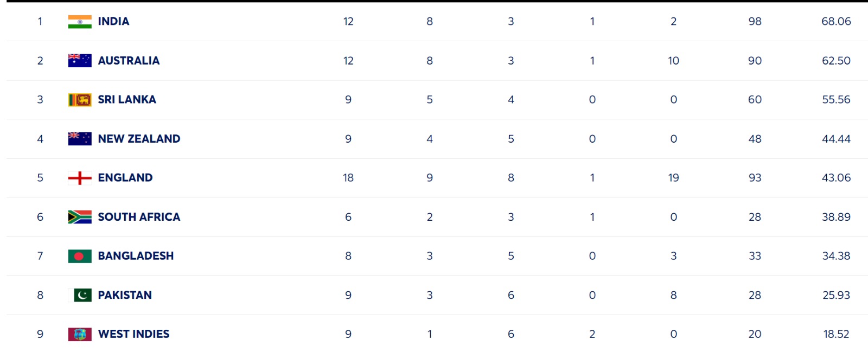This screenshot has height=352, width=868.
Task: Click India's percentage value 68.06
Action: [836, 22]
